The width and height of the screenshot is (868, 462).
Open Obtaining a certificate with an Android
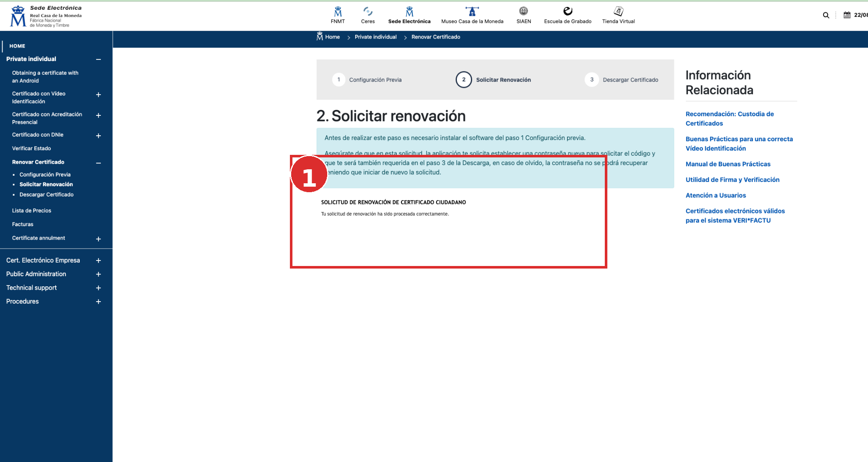(x=45, y=77)
